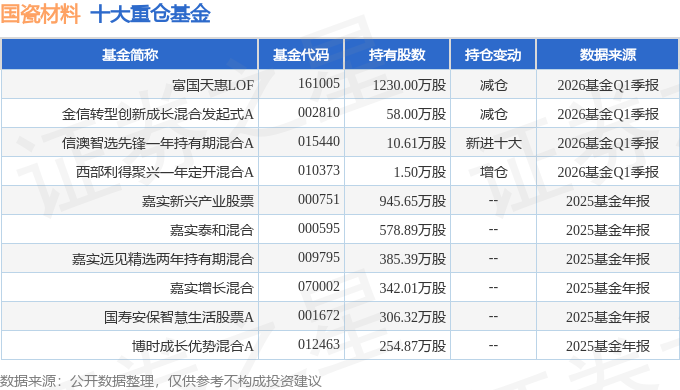This screenshot has width=680, height=390.
Task: Click 减仓 in the 金信转型 row
Action: (494, 114)
